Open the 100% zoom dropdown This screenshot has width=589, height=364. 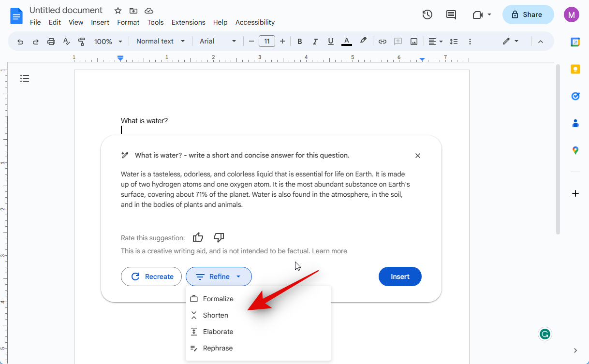[108, 42]
